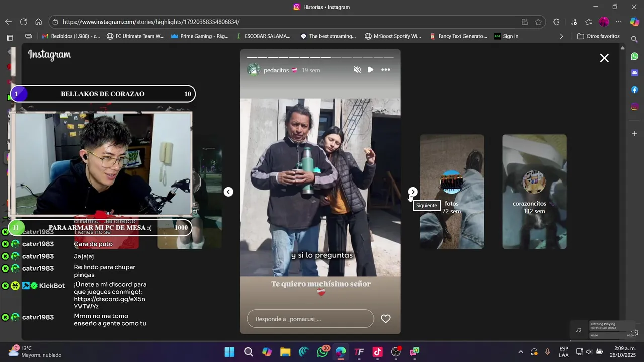Open 'Recibidos (1.988)' Gmail bookmark
The width and height of the screenshot is (644, 362).
(71, 36)
